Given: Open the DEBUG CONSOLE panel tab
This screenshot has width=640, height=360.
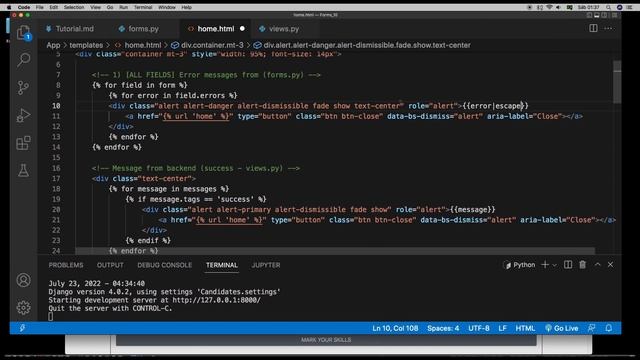Looking at the screenshot, I should (164, 265).
